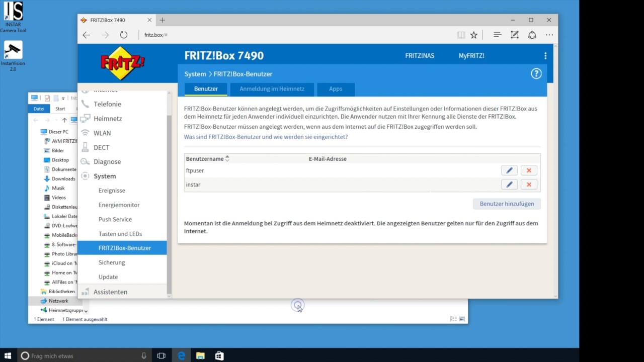Make a web note in Edge
Viewport: 644px width, 362px height.
514,35
